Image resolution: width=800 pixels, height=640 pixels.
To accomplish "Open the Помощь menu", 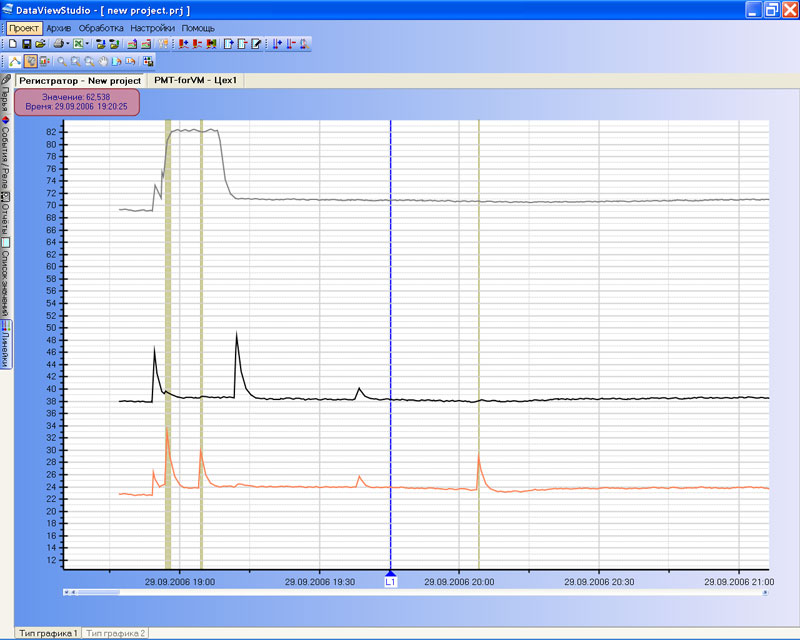I will click(x=198, y=28).
